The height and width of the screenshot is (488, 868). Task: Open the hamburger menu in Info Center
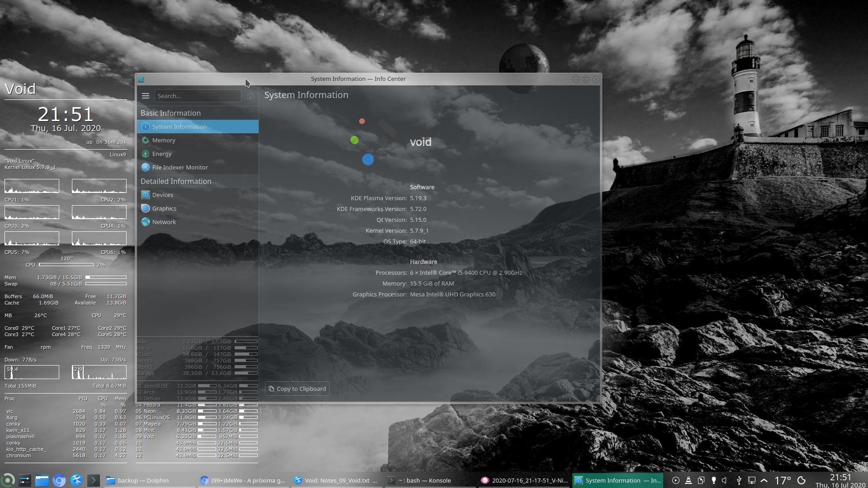(x=145, y=96)
